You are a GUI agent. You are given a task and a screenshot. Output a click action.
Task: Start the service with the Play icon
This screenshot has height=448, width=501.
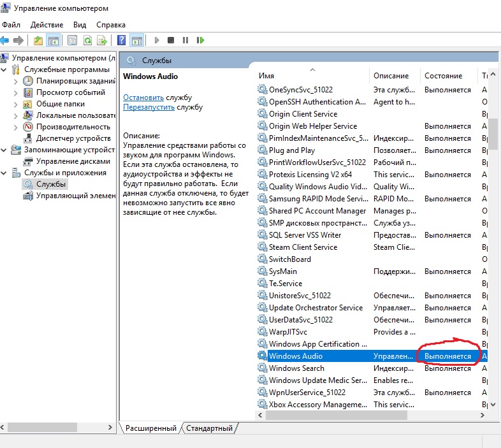157,40
